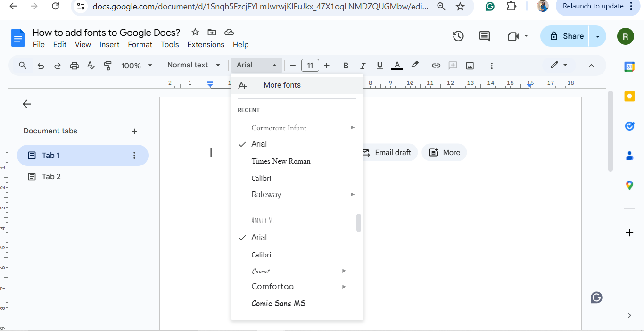644x331 pixels.
Task: Open the text color picker
Action: pos(397,66)
